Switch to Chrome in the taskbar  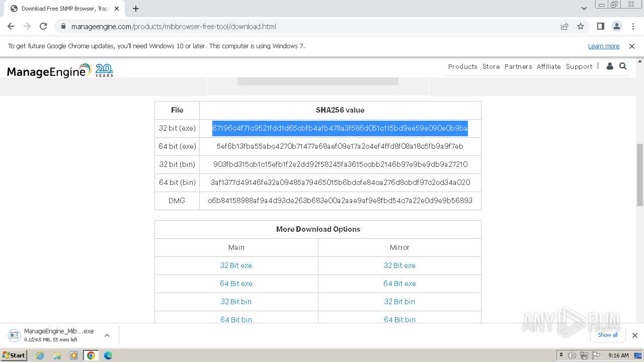pos(91,355)
